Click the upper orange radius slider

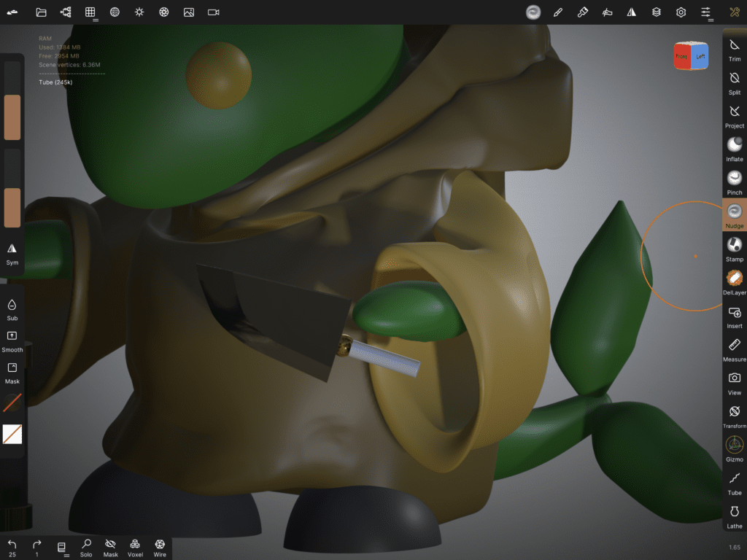pos(12,117)
